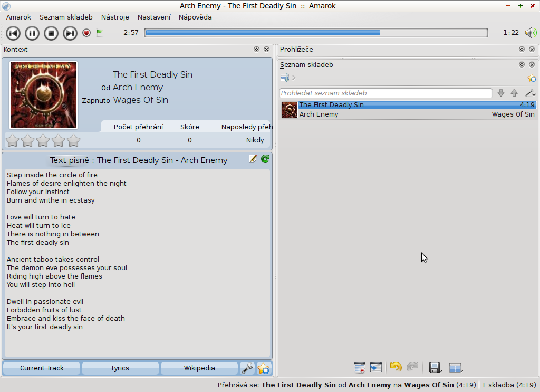540x392 pixels.
Task: Reload the lyrics with green refresh icon
Action: [265, 159]
